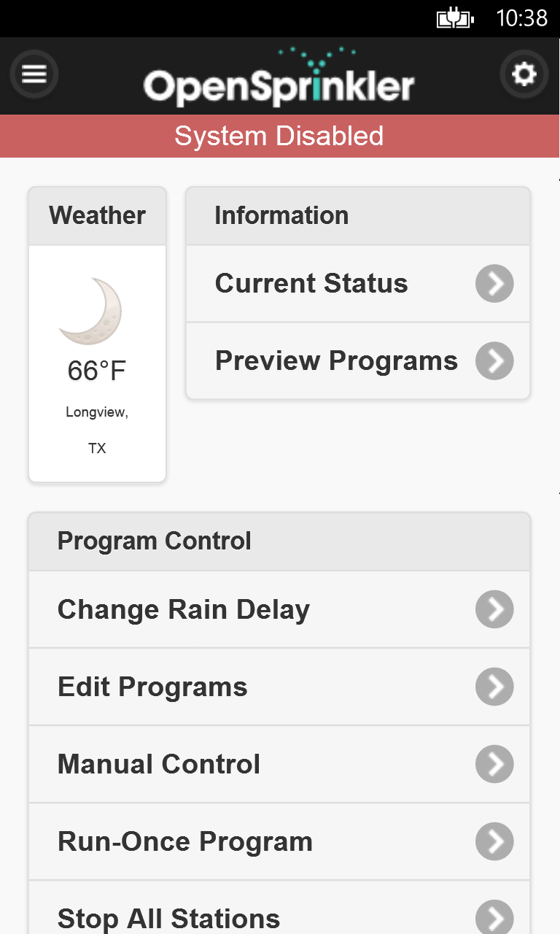The width and height of the screenshot is (560, 934).
Task: Click arrow icon beside Current Status
Action: [x=494, y=284]
